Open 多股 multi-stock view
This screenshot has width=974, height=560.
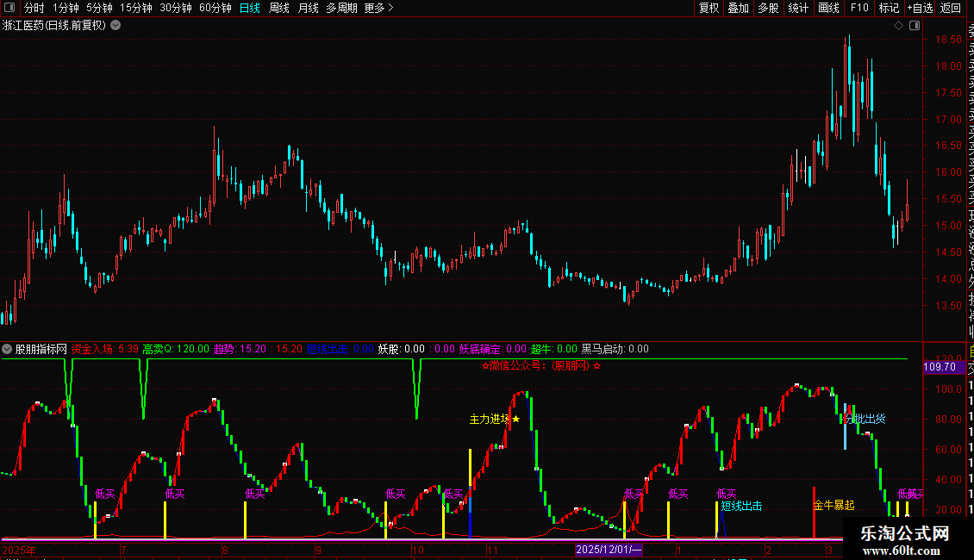pos(768,8)
